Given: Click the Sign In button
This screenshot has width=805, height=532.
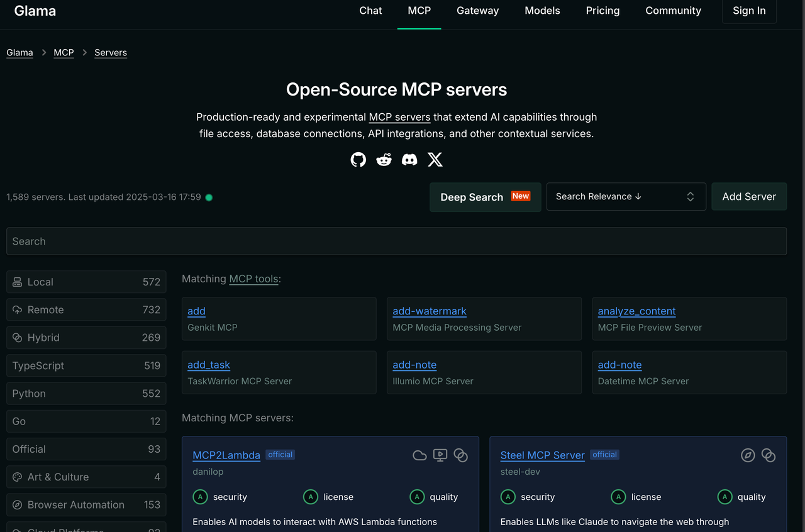Looking at the screenshot, I should (749, 11).
